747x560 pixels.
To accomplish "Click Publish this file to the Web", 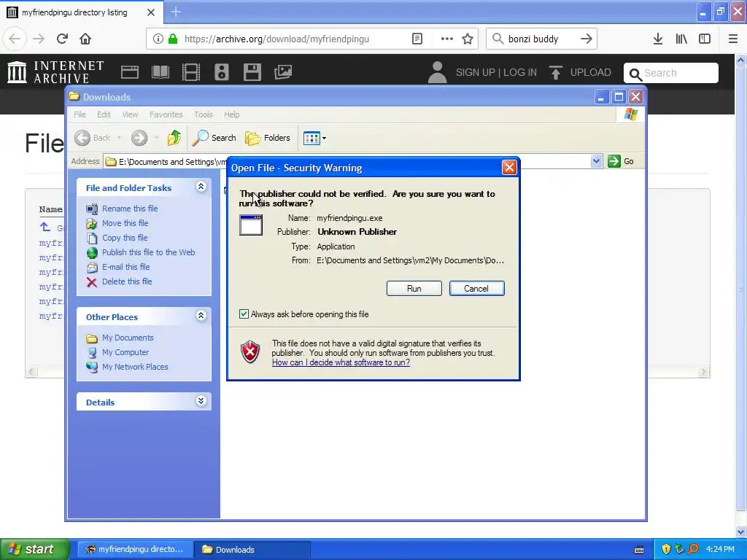I will tap(148, 252).
